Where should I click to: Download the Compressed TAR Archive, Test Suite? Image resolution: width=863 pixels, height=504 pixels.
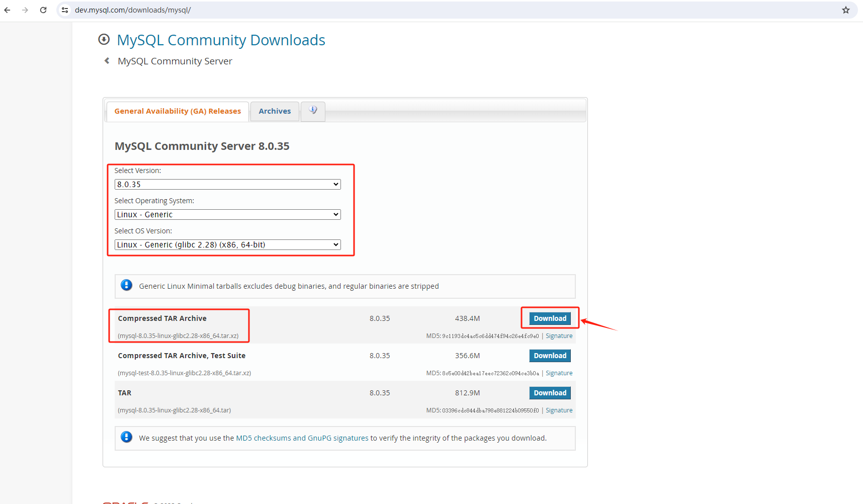(x=550, y=356)
